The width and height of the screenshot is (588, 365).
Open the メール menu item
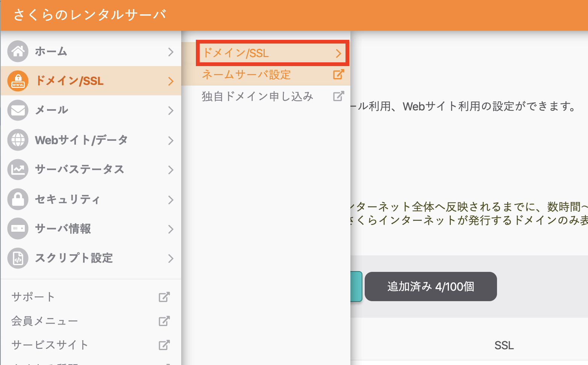[91, 110]
